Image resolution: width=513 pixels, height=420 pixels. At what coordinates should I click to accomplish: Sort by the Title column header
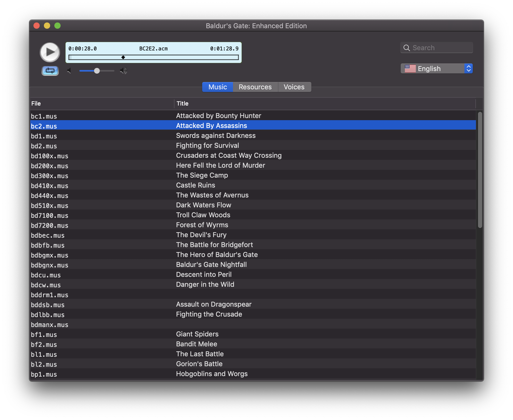click(325, 103)
